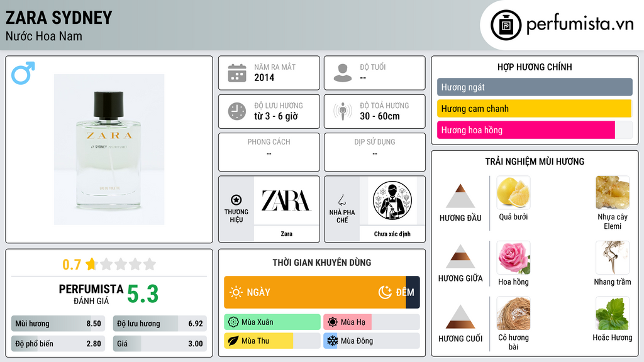Click the Hương ngát accord bar
The image size is (644, 362).
pos(535,87)
